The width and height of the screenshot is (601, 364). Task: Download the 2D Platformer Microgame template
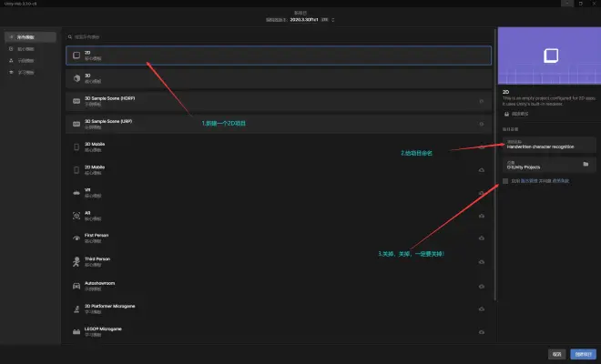[x=482, y=308]
